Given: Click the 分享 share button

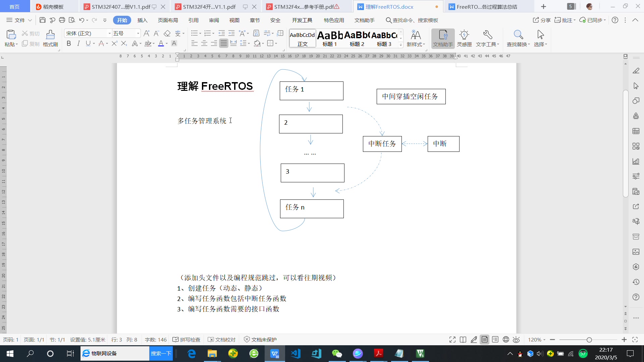Looking at the screenshot, I should click(542, 20).
